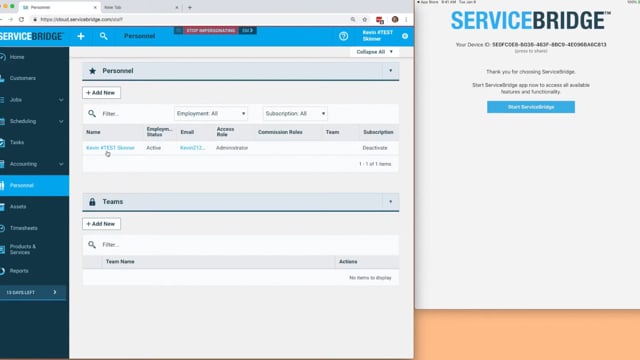This screenshot has width=640, height=360.
Task: Open search using the top bar magnifier icon
Action: 103,36
